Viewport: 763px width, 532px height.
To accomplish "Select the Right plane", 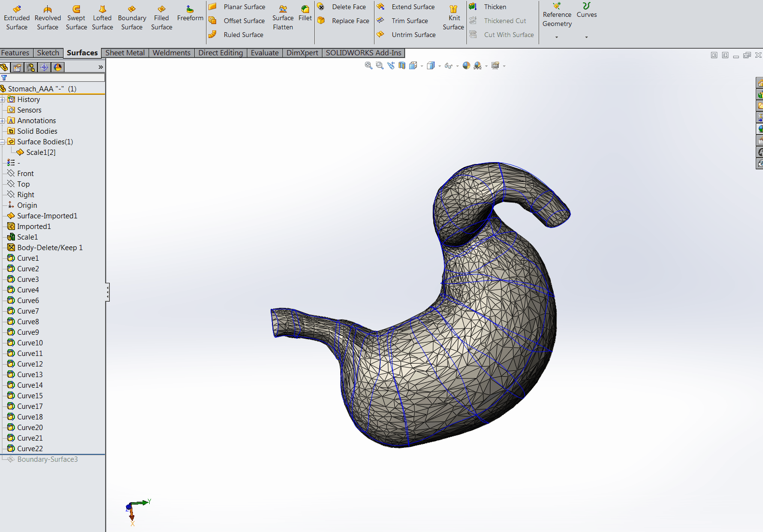I will click(21, 195).
